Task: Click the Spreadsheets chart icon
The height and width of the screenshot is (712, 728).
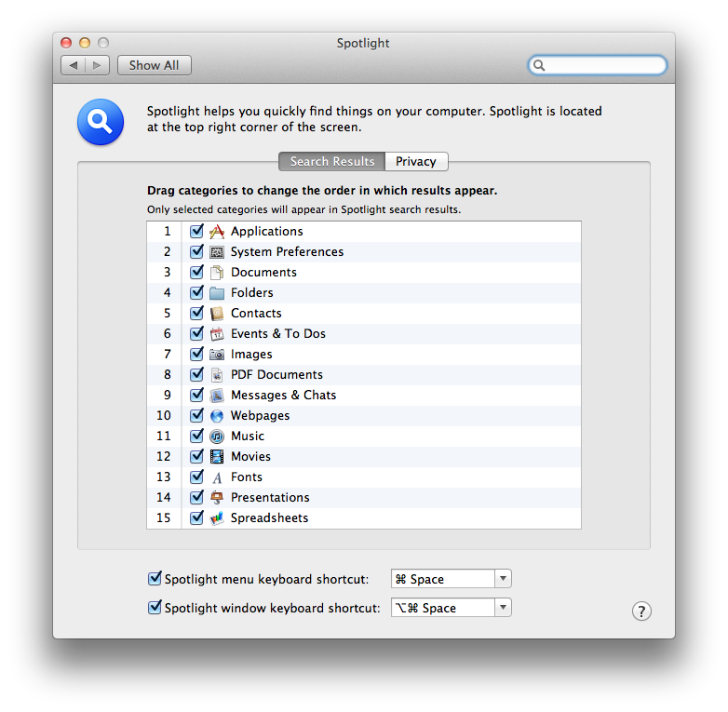Action: click(217, 518)
